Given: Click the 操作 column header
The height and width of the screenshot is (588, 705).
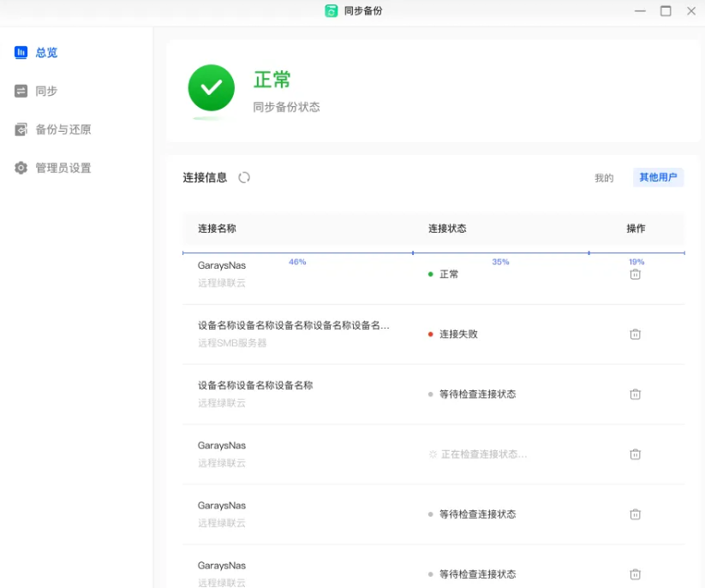Looking at the screenshot, I should tap(636, 229).
